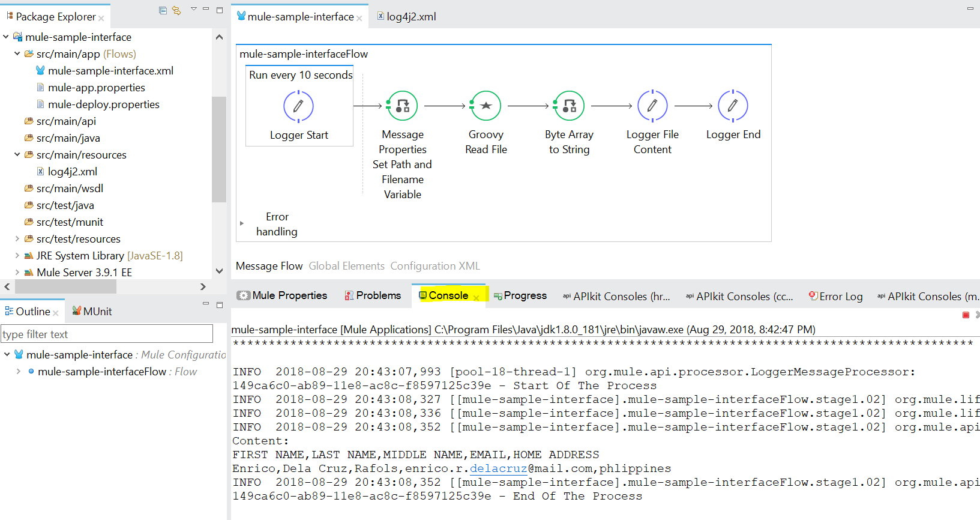Click Link with Editor in Package Explorer
Screen dimensions: 980x520
(x=176, y=10)
